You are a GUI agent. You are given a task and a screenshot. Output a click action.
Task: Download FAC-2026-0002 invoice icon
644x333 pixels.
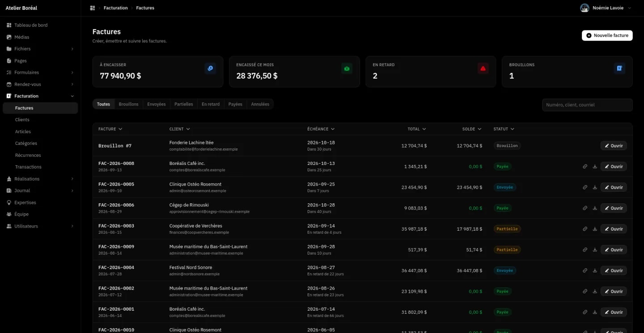click(x=595, y=291)
